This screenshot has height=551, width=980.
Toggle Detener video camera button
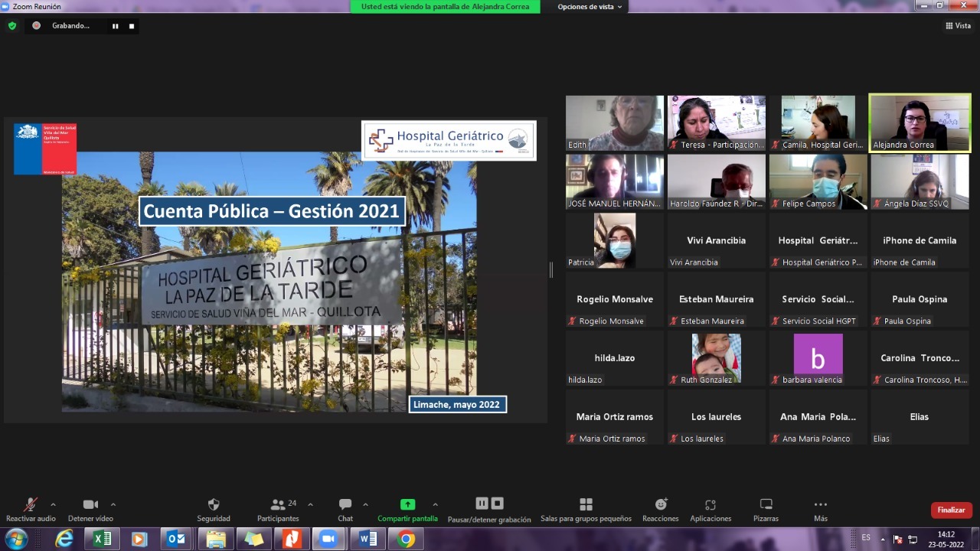pos(90,505)
